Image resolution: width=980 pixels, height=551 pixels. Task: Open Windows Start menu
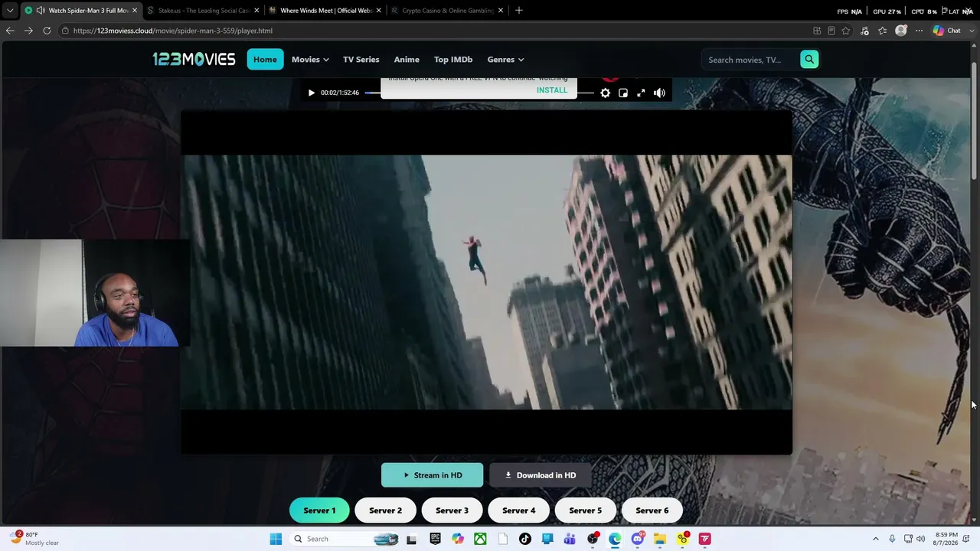pyautogui.click(x=276, y=539)
